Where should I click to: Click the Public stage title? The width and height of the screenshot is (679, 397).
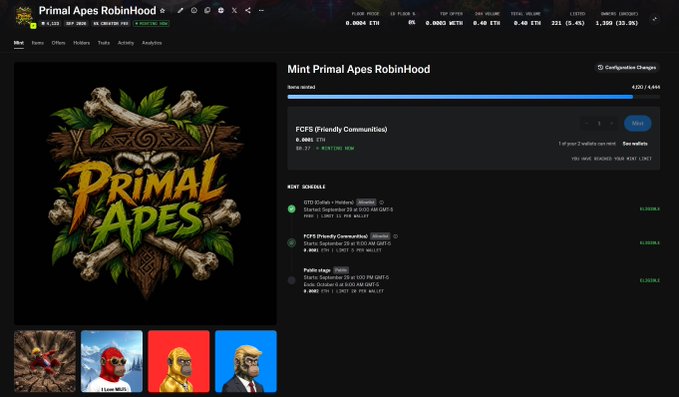[317, 270]
